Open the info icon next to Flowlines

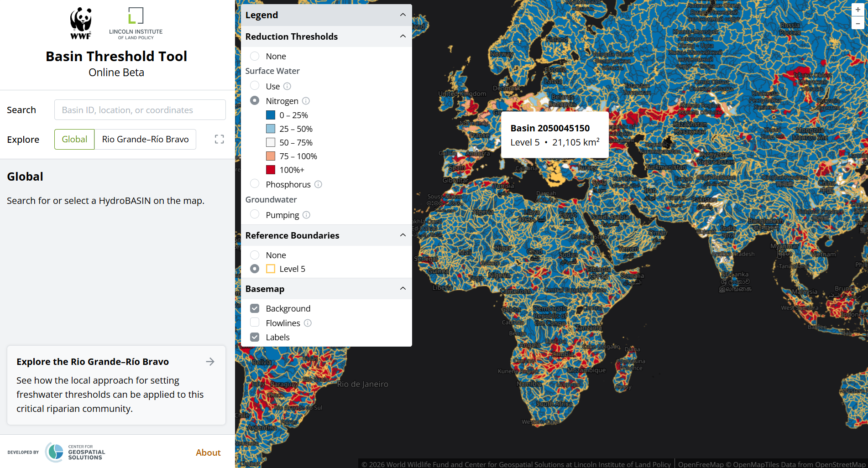tap(308, 323)
